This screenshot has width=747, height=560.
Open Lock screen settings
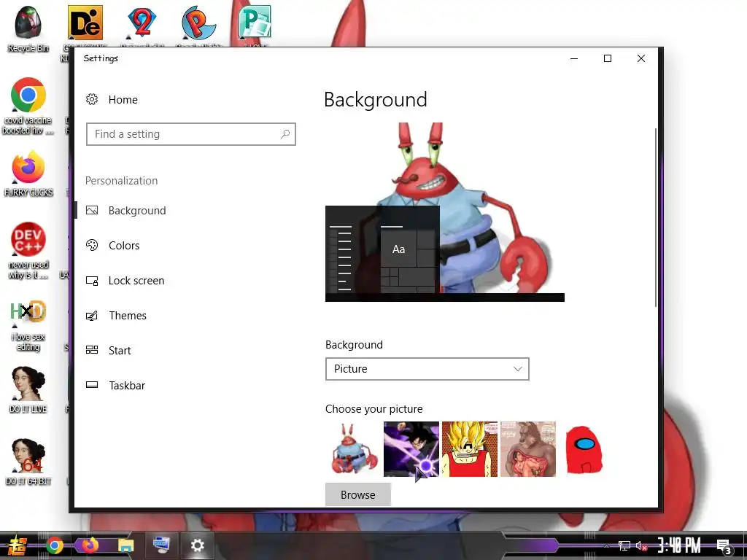point(136,281)
